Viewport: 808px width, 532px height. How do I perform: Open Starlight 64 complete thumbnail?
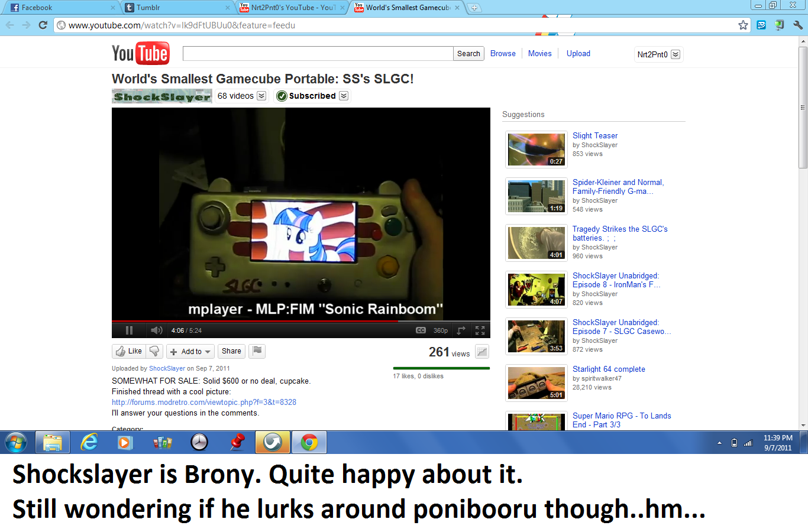536,383
